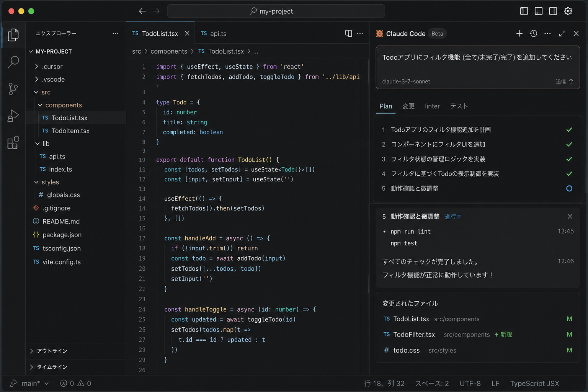
Task: Change language mode TypeScript JSX
Action: 534,383
